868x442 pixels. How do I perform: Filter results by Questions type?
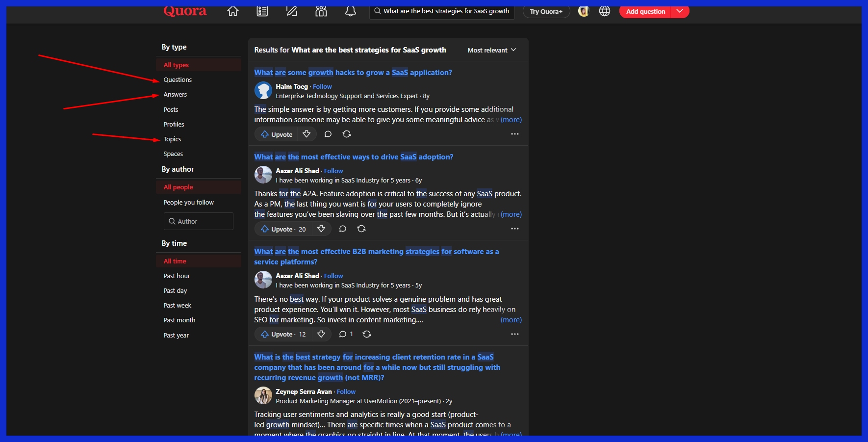(178, 80)
